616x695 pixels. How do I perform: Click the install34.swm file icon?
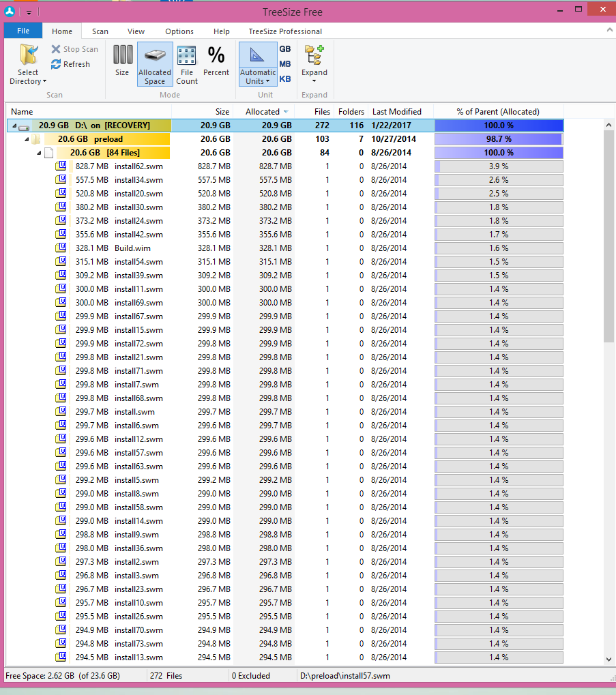(x=61, y=180)
